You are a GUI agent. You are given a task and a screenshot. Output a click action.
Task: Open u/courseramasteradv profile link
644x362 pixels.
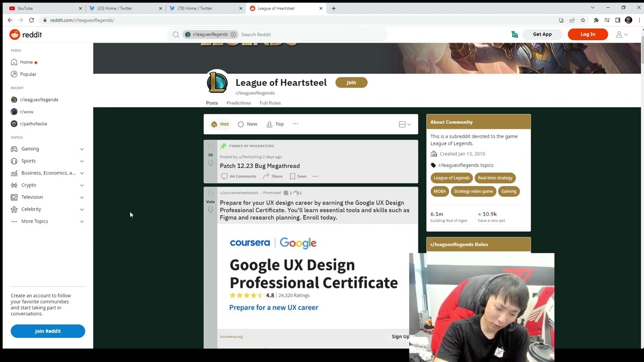(x=239, y=193)
